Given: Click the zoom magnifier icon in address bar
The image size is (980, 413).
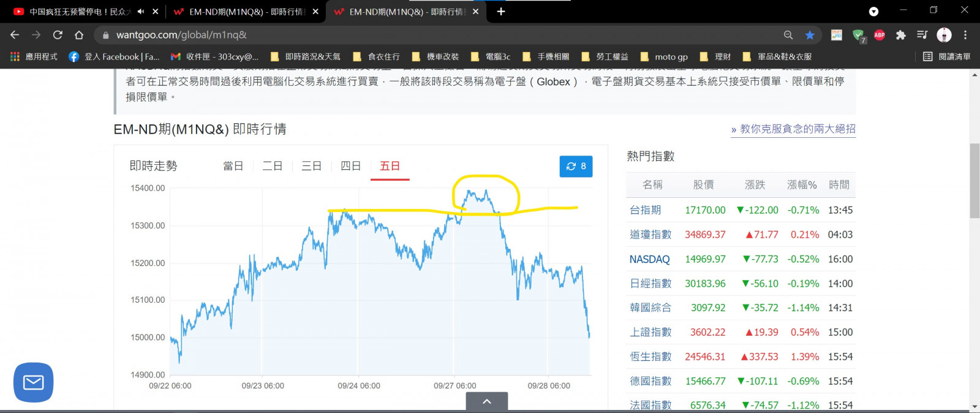Looking at the screenshot, I should pos(788,35).
